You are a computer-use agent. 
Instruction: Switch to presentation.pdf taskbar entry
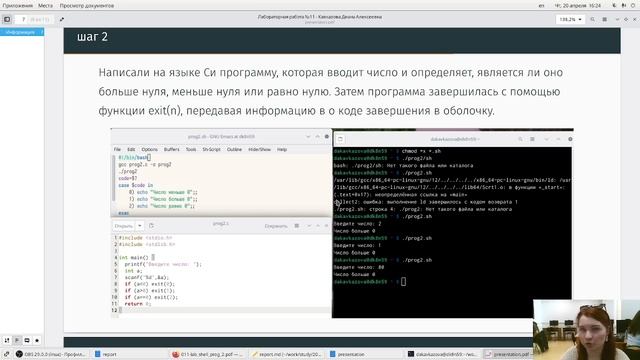[x=507, y=354]
